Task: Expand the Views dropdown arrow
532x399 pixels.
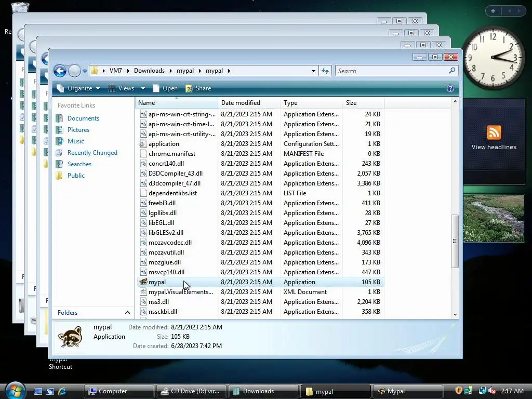Action: pos(143,88)
